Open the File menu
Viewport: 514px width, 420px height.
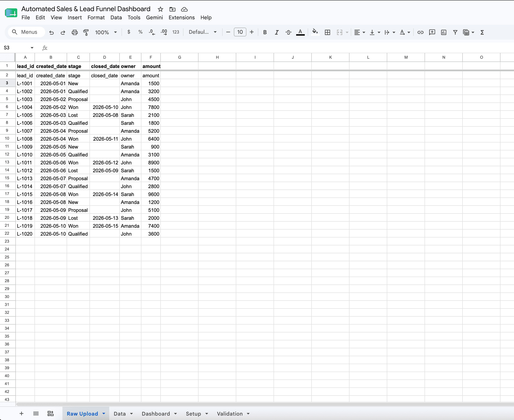point(26,17)
